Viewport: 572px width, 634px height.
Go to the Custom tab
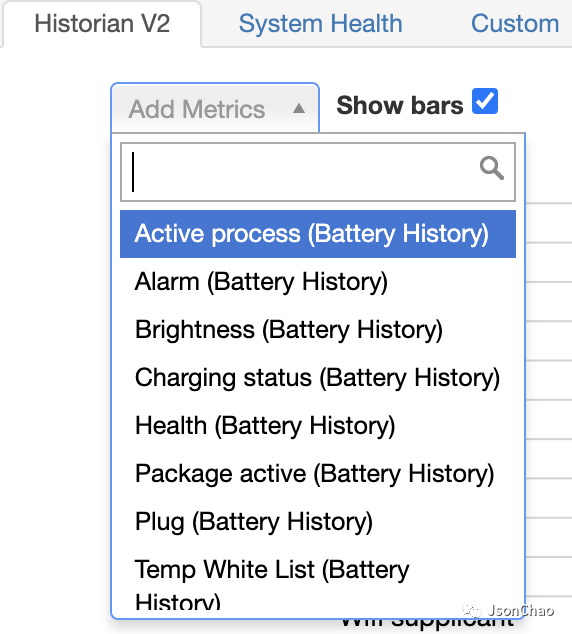(515, 23)
